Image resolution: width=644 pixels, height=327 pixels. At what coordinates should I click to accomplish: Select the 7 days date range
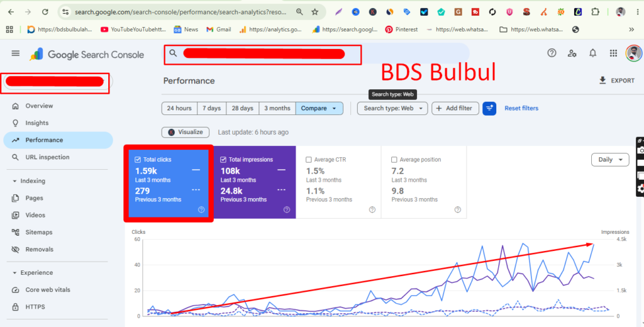(x=211, y=108)
